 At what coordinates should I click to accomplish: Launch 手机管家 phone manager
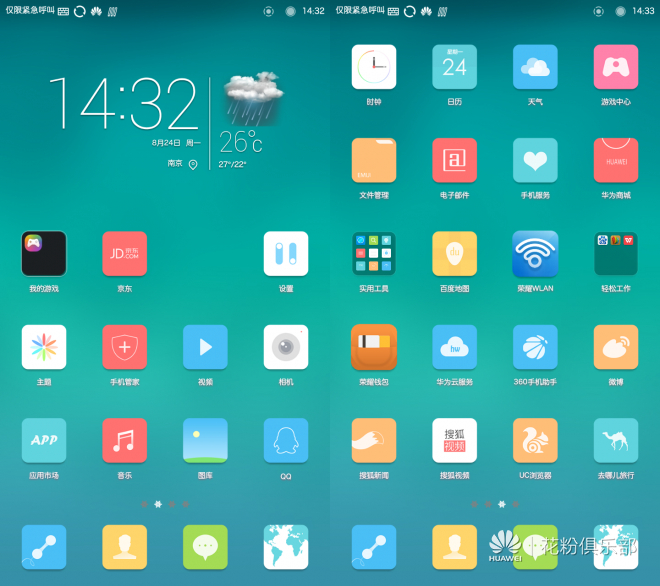(125, 347)
